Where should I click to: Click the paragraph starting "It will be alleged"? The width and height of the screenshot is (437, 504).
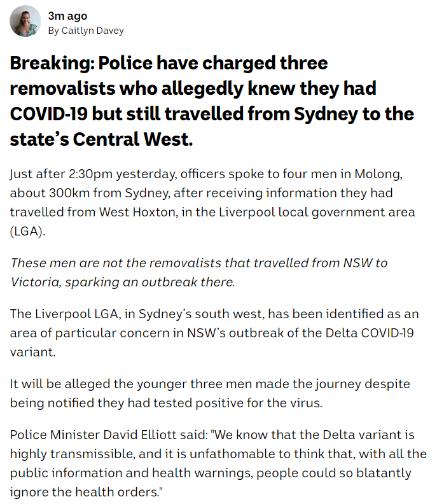210,393
